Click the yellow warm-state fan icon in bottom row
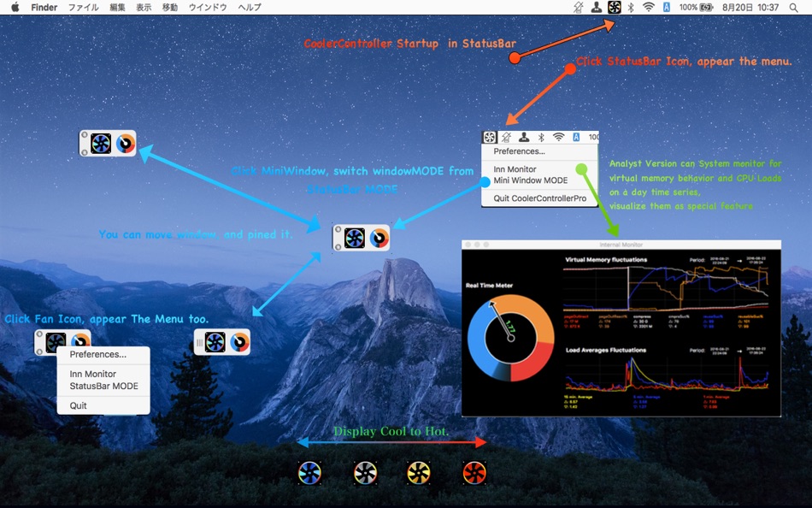Screen dimensions: 812x508 (419, 473)
